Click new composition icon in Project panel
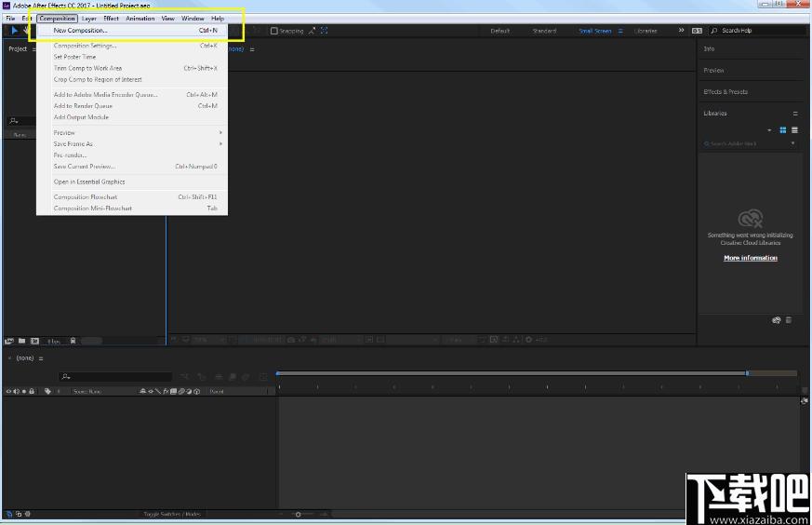The width and height of the screenshot is (812, 525). tap(34, 341)
